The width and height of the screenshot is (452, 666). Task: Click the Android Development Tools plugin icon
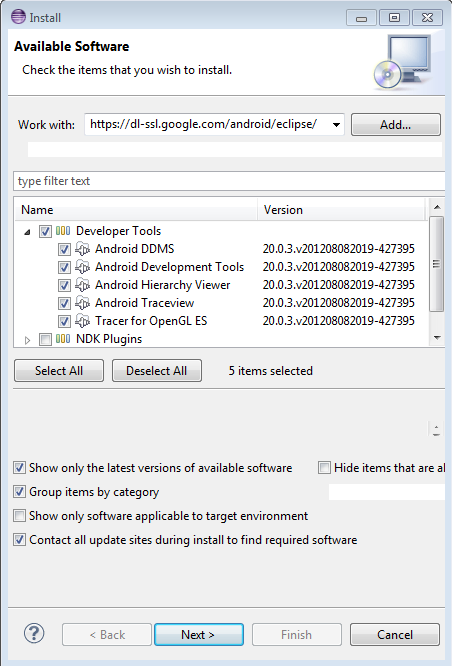[x=82, y=267]
